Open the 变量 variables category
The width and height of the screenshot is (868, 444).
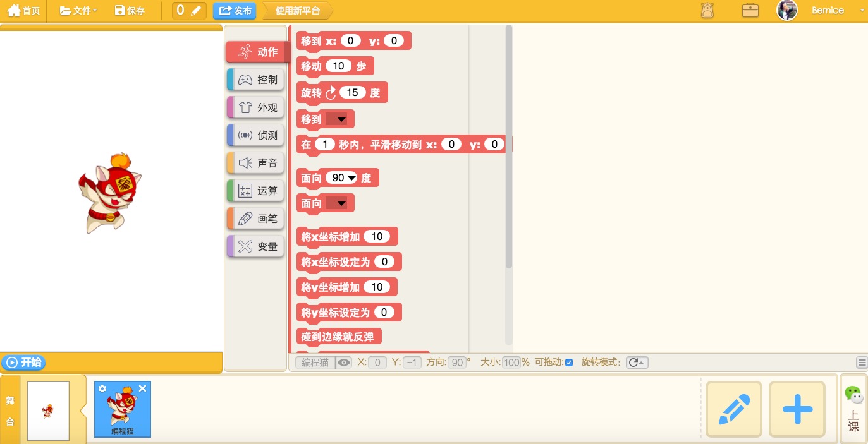pyautogui.click(x=255, y=247)
